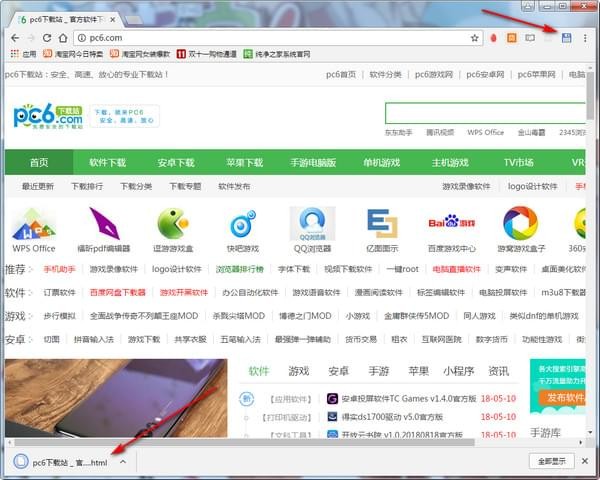Open the Chrome three-dot menu

pyautogui.click(x=585, y=38)
